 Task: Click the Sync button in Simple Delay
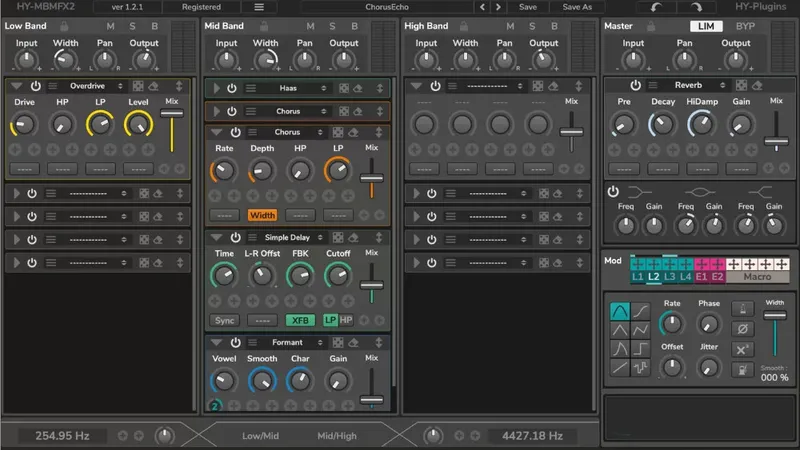click(225, 320)
